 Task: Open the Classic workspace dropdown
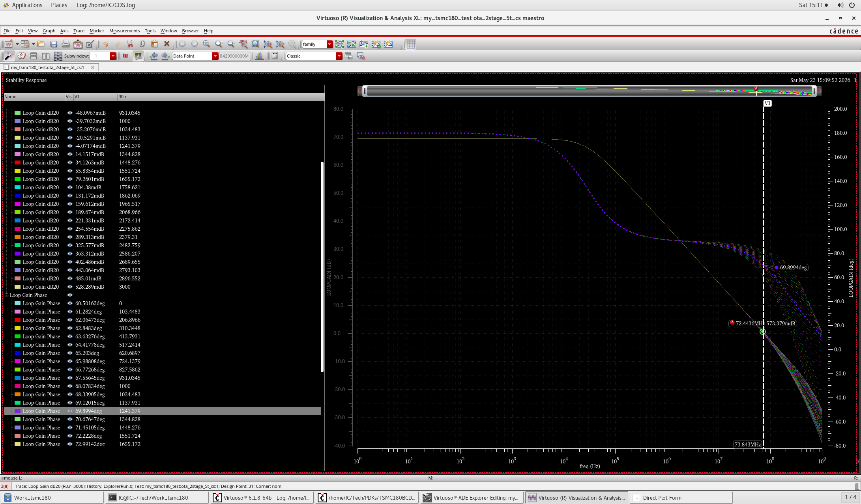[339, 56]
